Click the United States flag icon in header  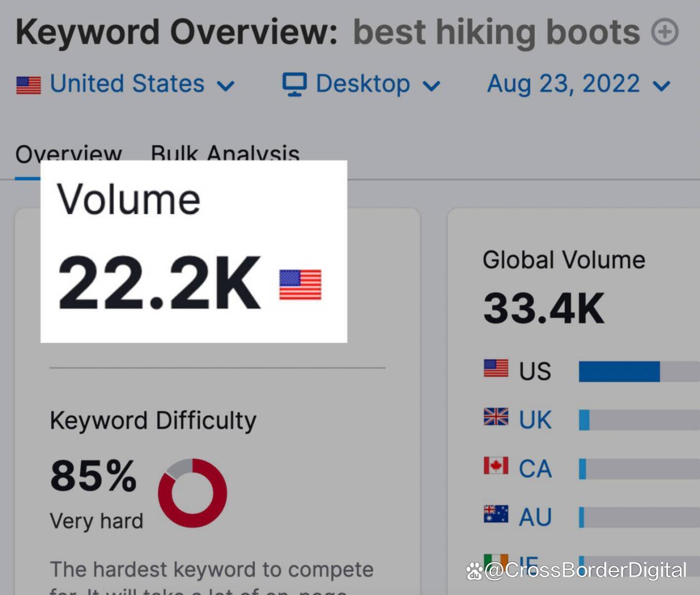click(x=28, y=85)
